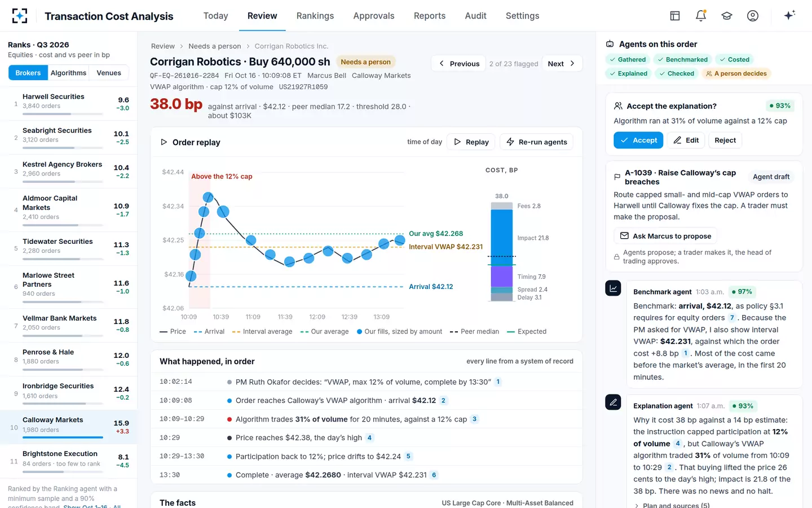Toggle the A person decides chip
Screen dimensions: 812x508
coord(736,73)
